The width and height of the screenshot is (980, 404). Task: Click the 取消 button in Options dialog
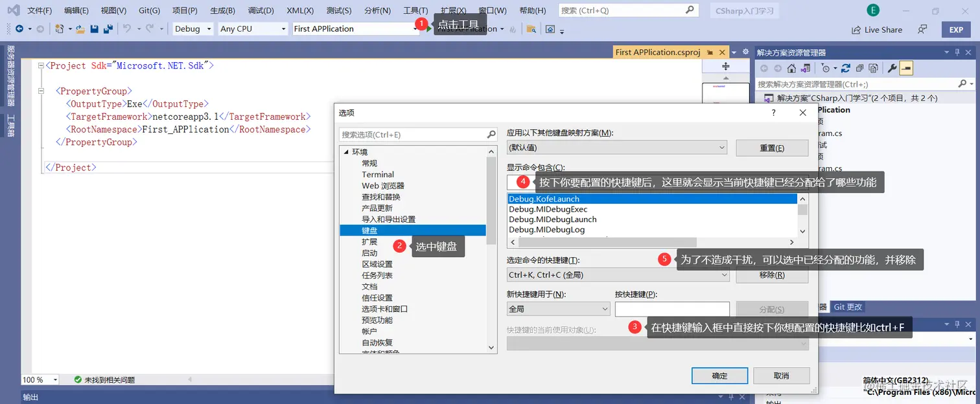(781, 376)
